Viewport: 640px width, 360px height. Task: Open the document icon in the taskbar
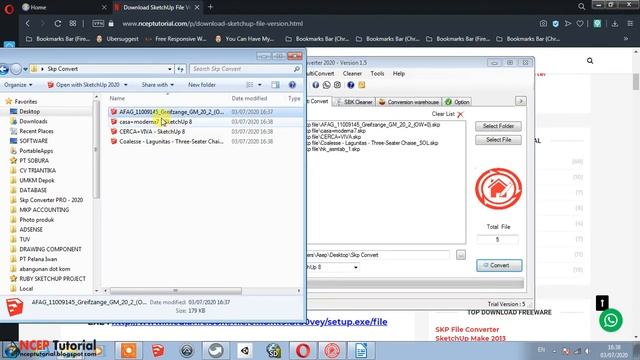361,351
